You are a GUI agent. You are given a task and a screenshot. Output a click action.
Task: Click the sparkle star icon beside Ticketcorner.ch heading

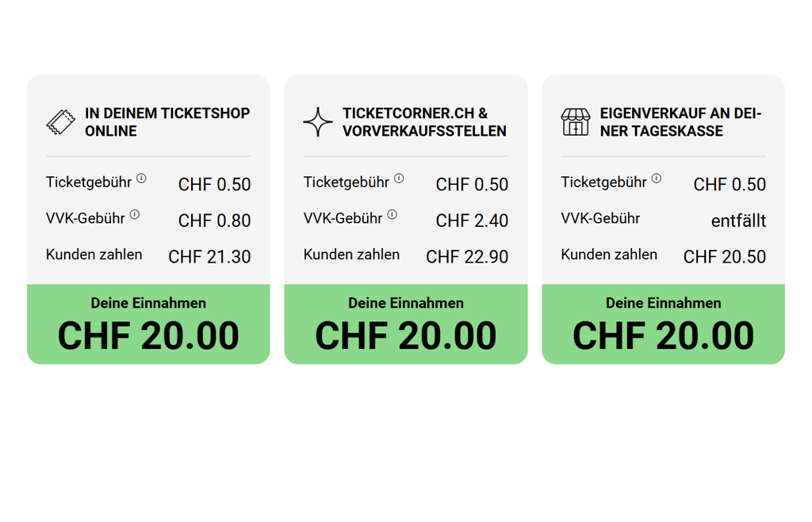(318, 122)
